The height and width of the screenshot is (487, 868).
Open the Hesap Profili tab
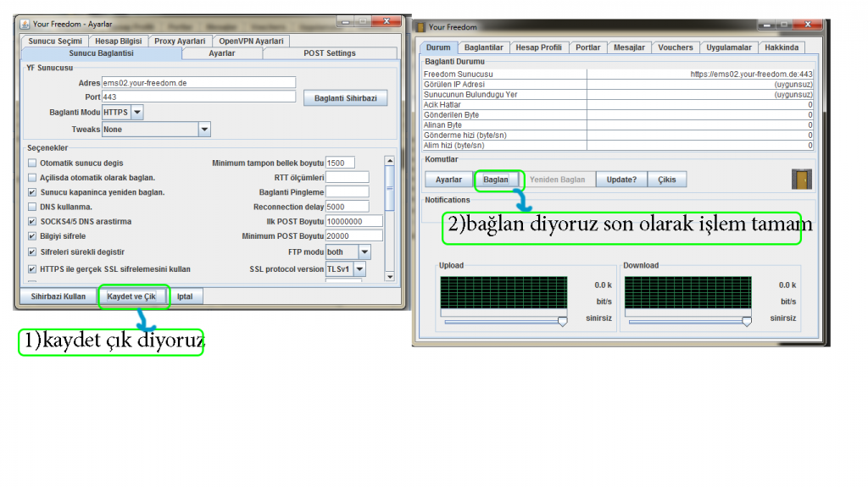click(538, 47)
